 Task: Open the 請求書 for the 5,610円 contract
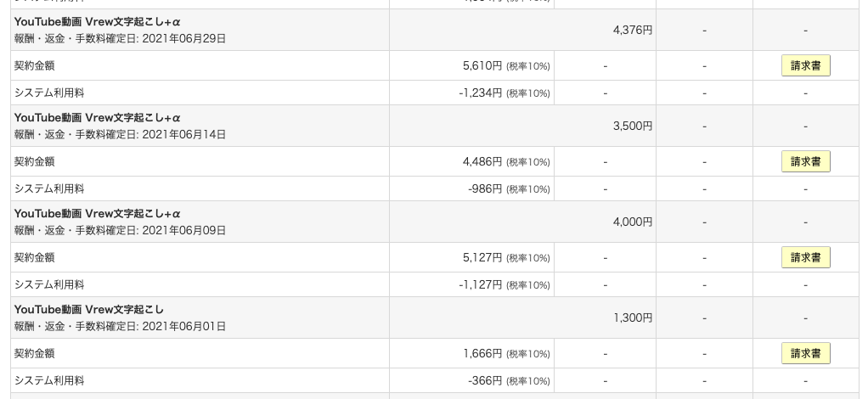click(x=805, y=66)
